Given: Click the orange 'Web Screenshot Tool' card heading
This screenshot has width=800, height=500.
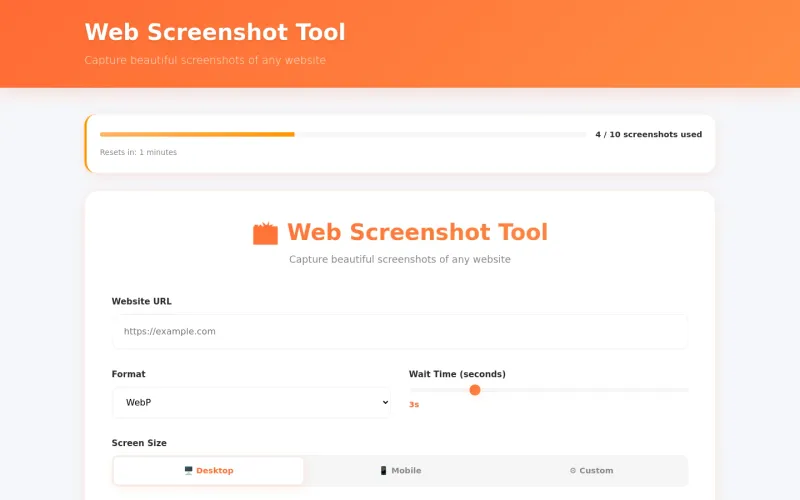Looking at the screenshot, I should pyautogui.click(x=417, y=232).
